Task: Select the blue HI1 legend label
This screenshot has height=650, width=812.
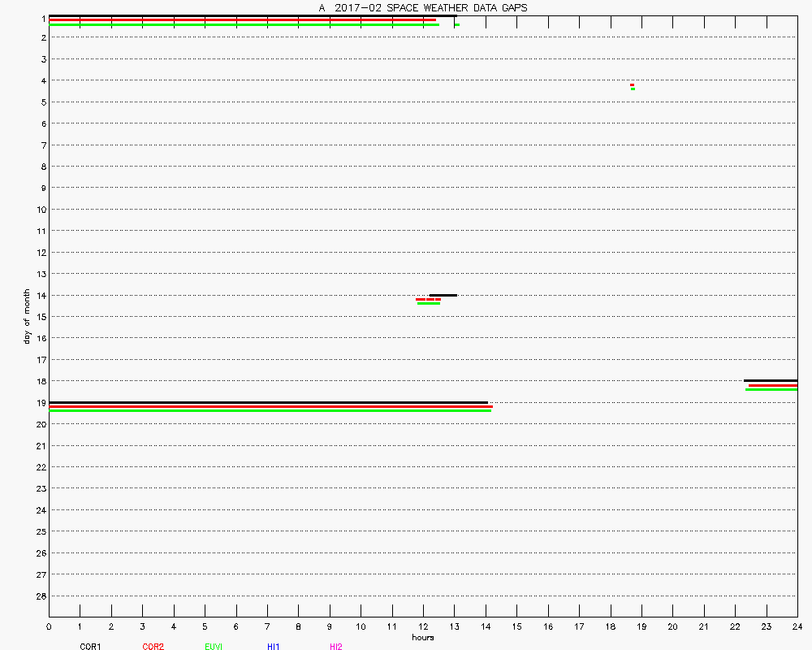Action: coord(274,647)
